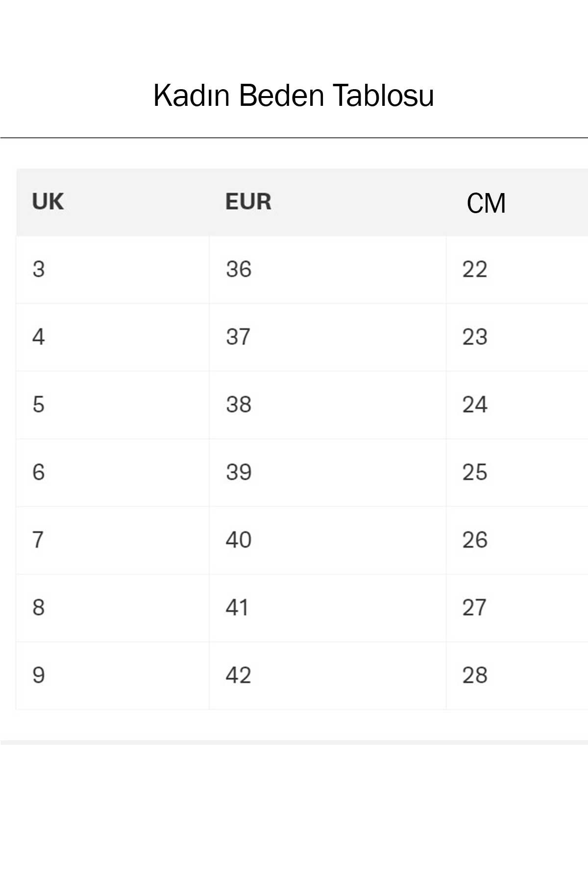The width and height of the screenshot is (588, 882).
Task: Click UK size 4 cell
Action: (x=39, y=337)
